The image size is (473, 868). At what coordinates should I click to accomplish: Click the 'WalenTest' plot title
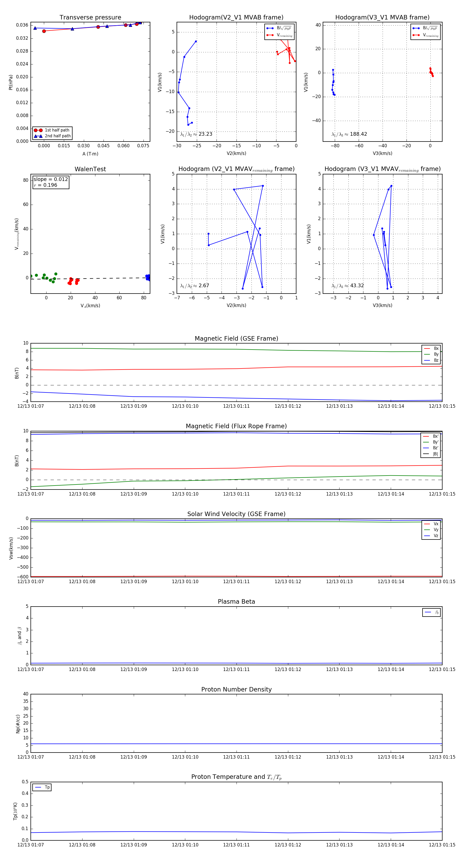coord(90,169)
